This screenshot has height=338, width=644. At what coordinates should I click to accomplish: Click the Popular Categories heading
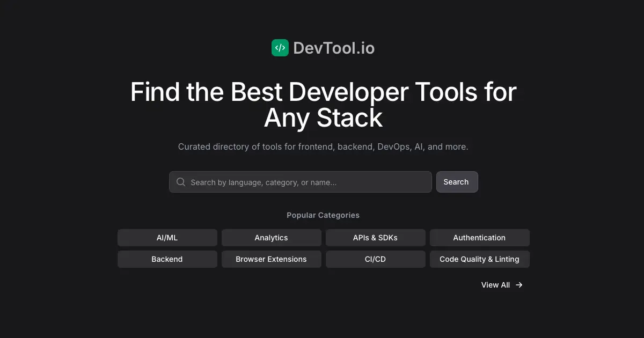tap(323, 215)
